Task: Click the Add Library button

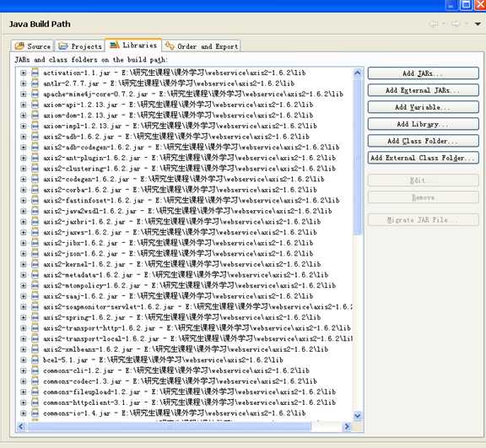Action: tap(423, 124)
